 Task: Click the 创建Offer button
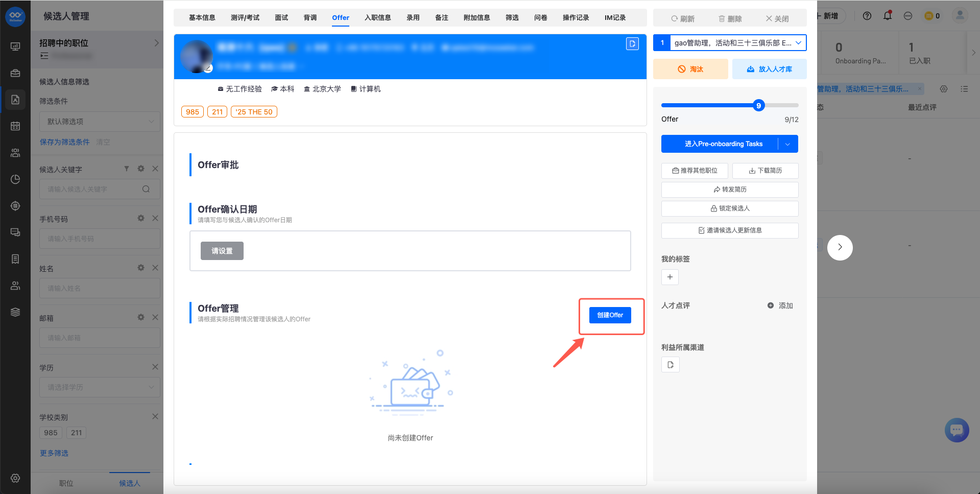click(610, 315)
